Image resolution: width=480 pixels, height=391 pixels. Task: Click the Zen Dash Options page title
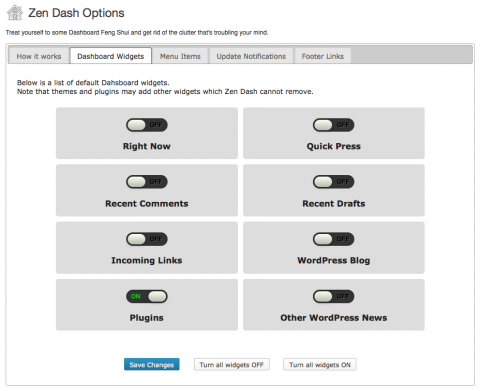(x=76, y=13)
